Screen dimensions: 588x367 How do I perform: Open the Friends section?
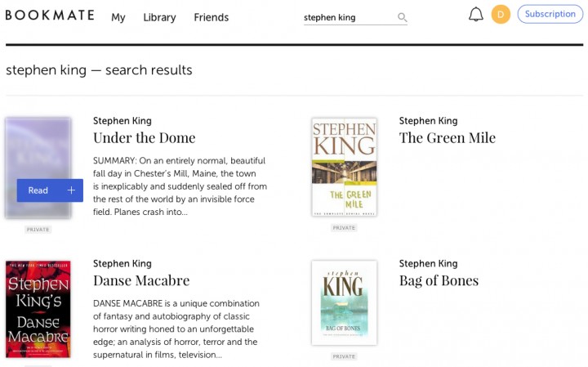pyautogui.click(x=212, y=17)
